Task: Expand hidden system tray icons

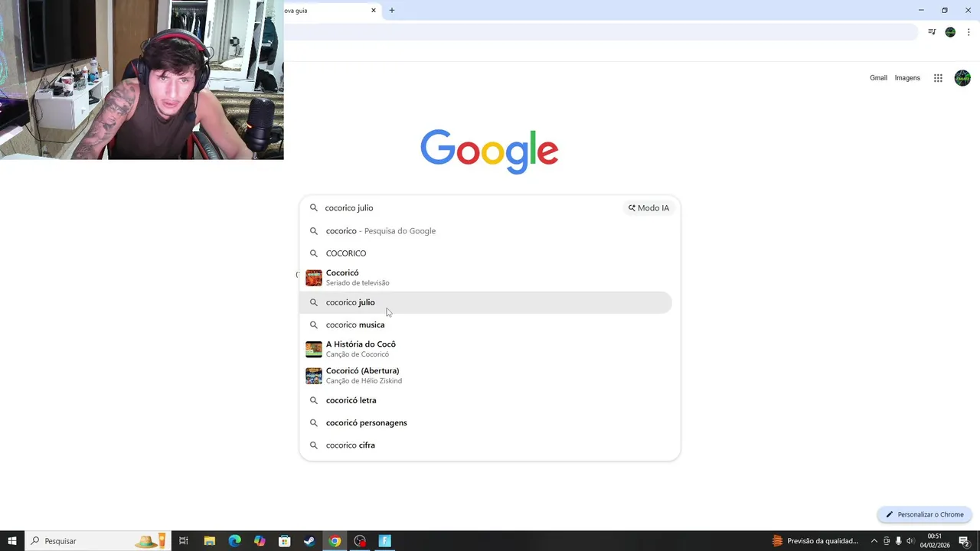Action: tap(874, 541)
